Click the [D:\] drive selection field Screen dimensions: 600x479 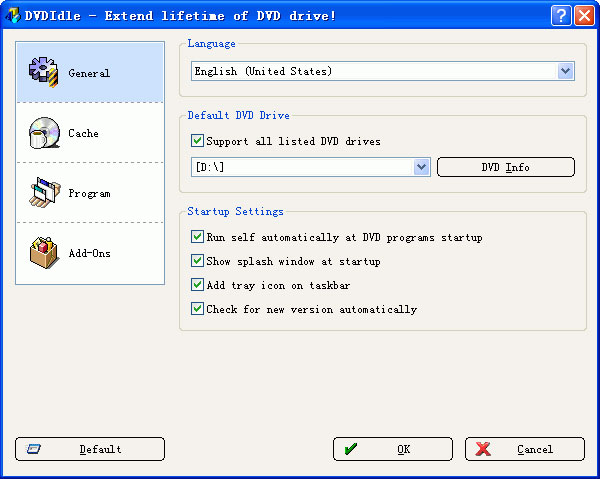[x=311, y=167]
